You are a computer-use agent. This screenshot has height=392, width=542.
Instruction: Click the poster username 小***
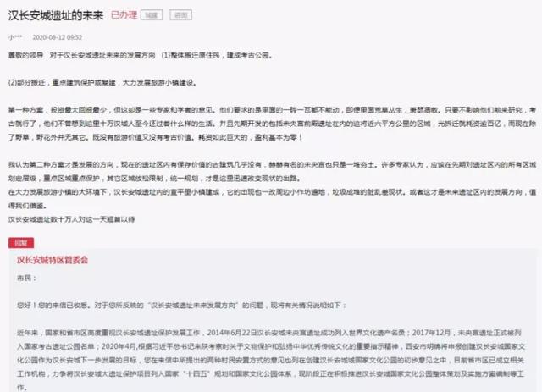point(15,37)
